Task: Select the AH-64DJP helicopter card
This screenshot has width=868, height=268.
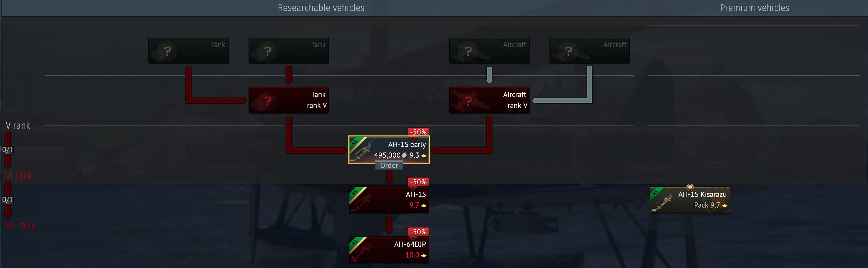Action: (389, 250)
